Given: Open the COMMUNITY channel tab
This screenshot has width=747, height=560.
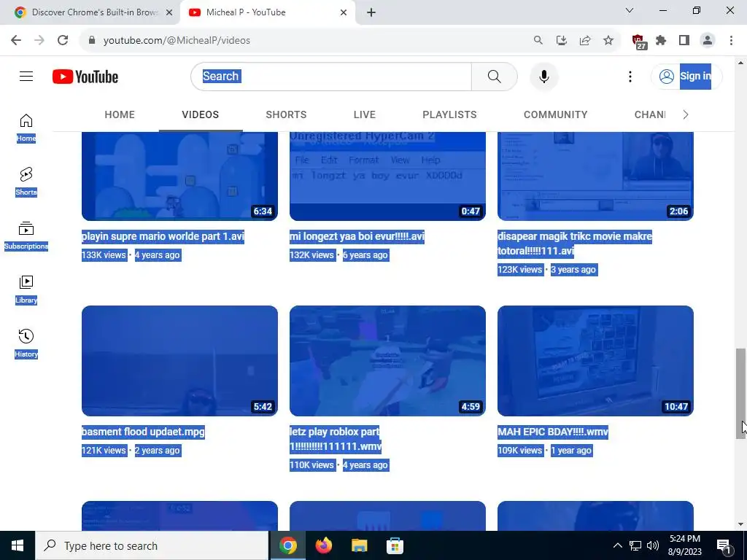Looking at the screenshot, I should [x=555, y=114].
